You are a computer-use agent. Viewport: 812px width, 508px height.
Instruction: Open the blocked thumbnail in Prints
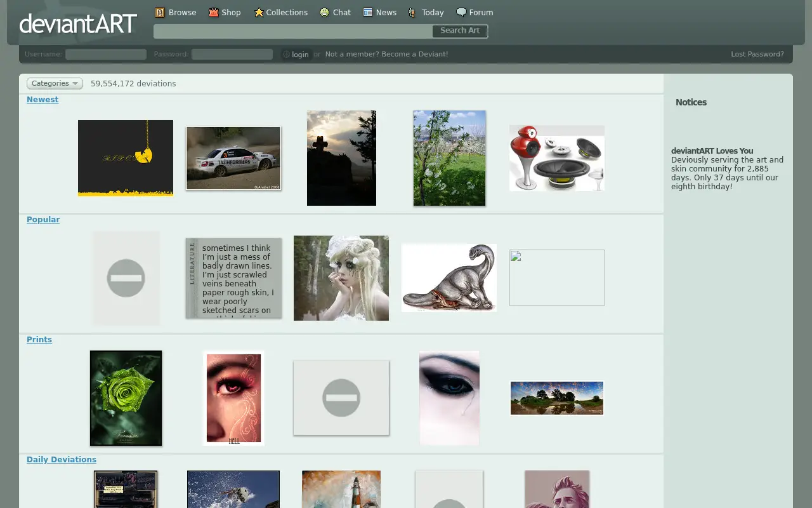(x=341, y=398)
